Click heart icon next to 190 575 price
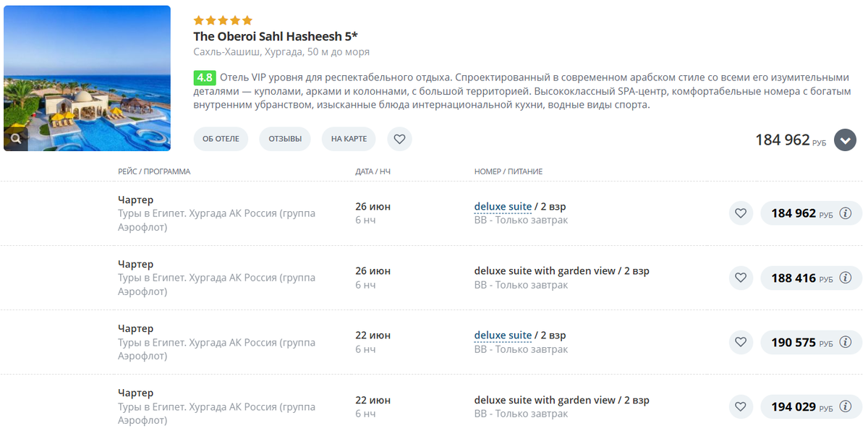Image resolution: width=868 pixels, height=431 pixels. point(740,342)
